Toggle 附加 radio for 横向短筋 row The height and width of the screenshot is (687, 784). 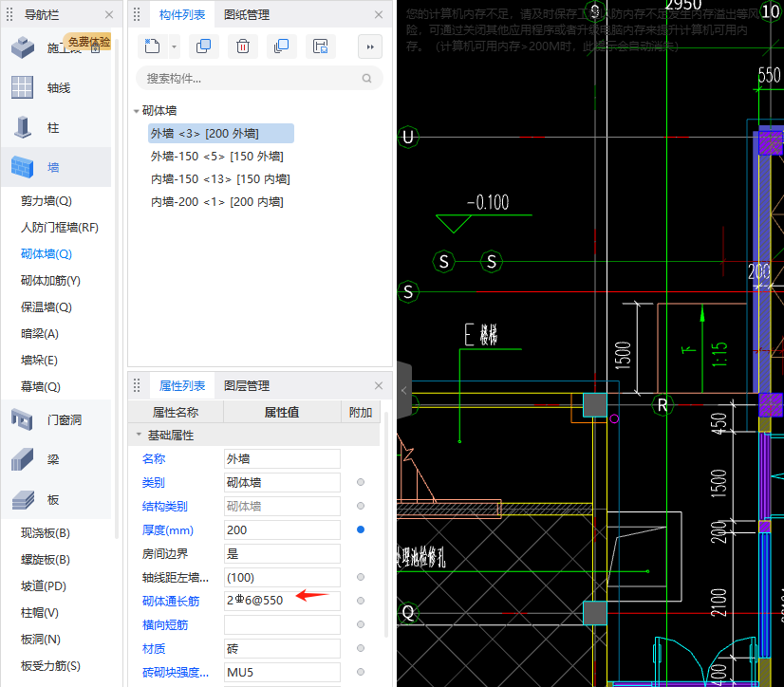361,624
